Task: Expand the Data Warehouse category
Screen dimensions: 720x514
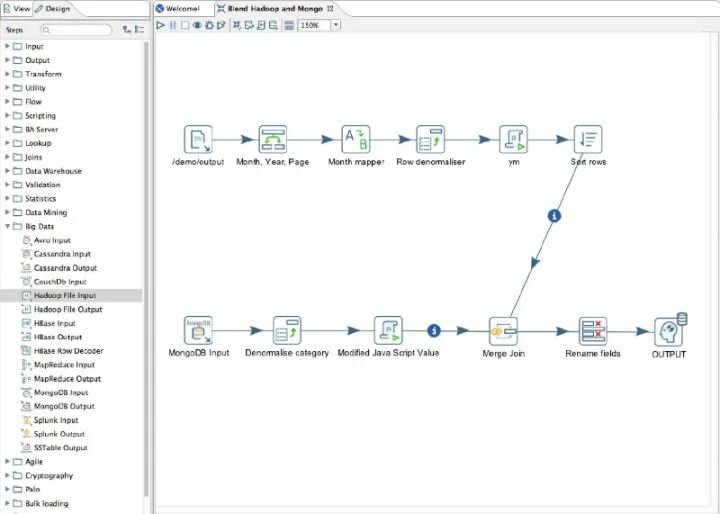Action: pos(8,171)
